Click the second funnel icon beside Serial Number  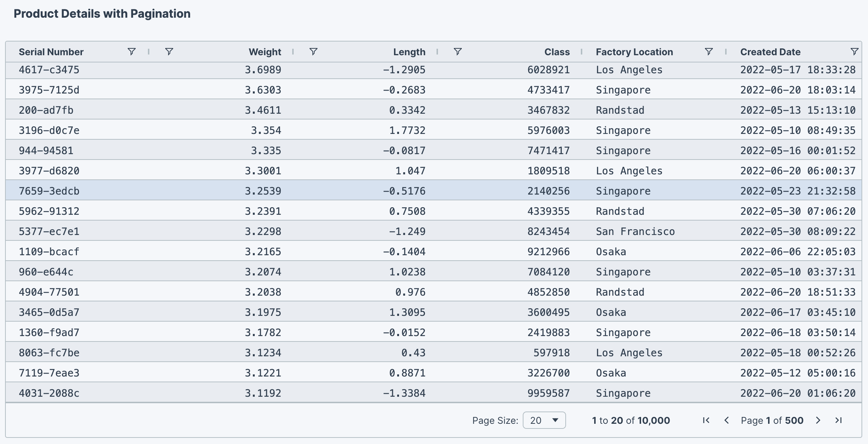click(x=169, y=52)
